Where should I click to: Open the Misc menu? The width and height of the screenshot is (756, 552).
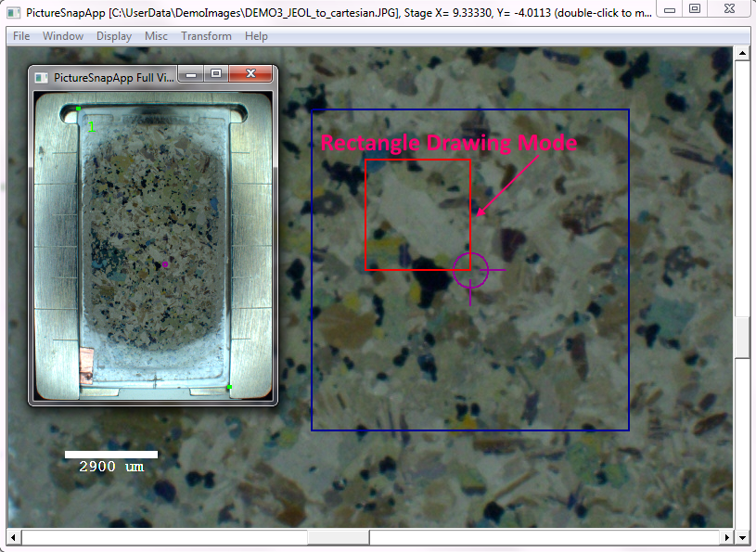point(156,36)
